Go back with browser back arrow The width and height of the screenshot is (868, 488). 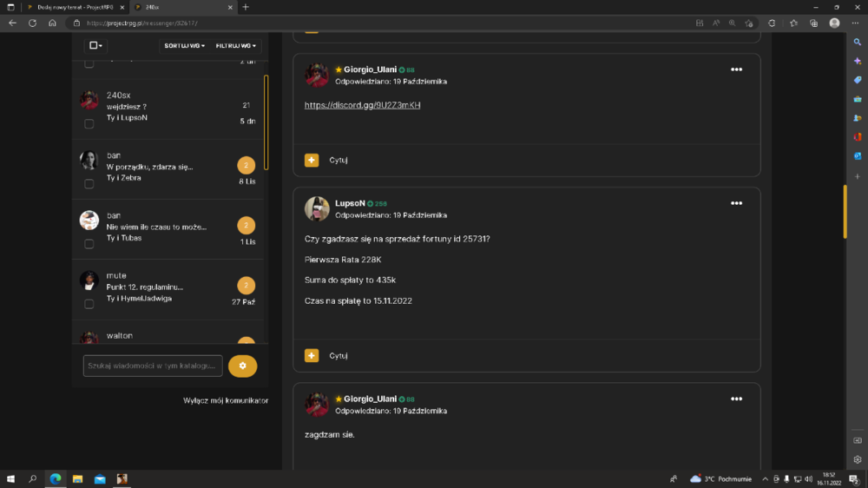click(12, 23)
